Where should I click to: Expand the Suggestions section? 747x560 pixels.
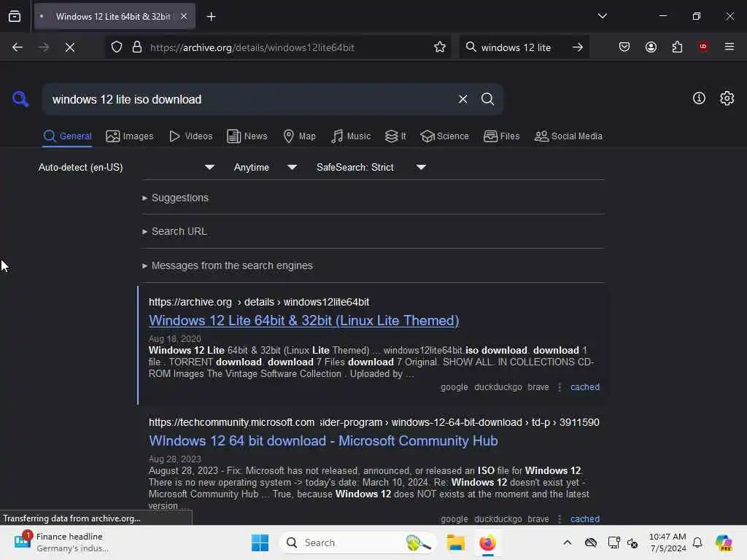tap(175, 198)
